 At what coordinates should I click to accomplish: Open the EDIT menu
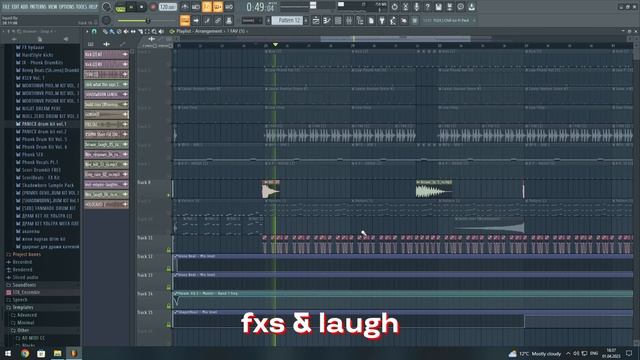tap(16, 7)
